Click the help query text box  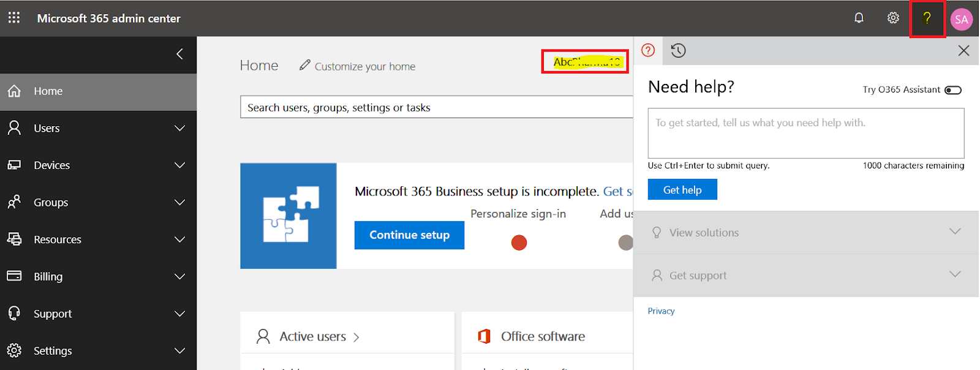pyautogui.click(x=806, y=134)
